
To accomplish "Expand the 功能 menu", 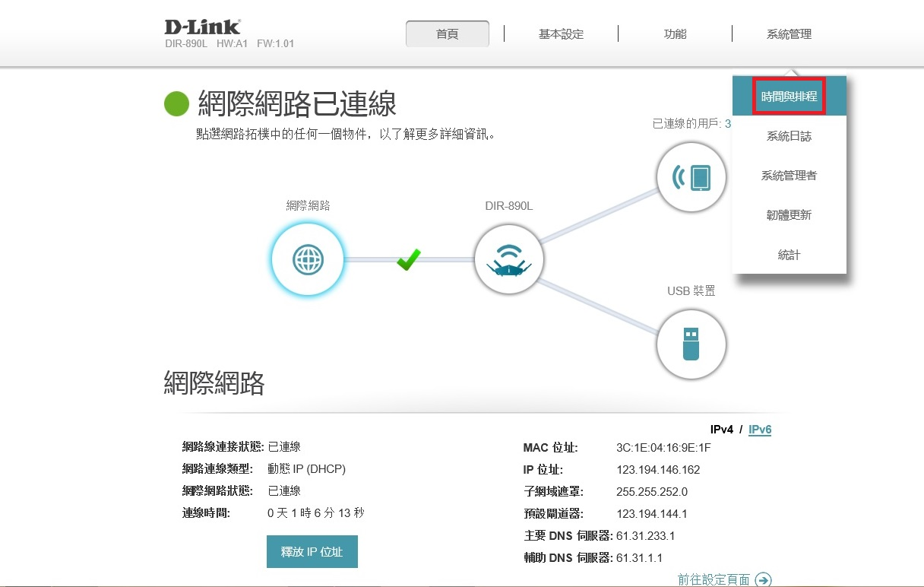I will tap(675, 34).
